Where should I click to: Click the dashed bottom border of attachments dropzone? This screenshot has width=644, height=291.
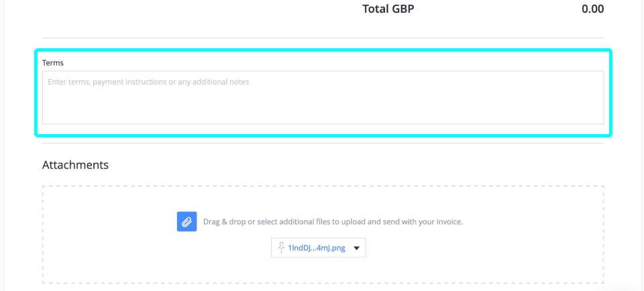(323, 283)
